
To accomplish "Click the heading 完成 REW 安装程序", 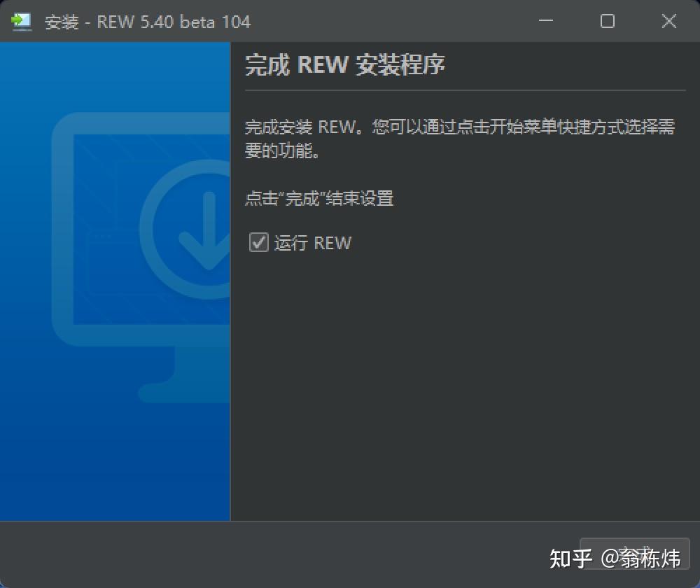I will click(345, 64).
